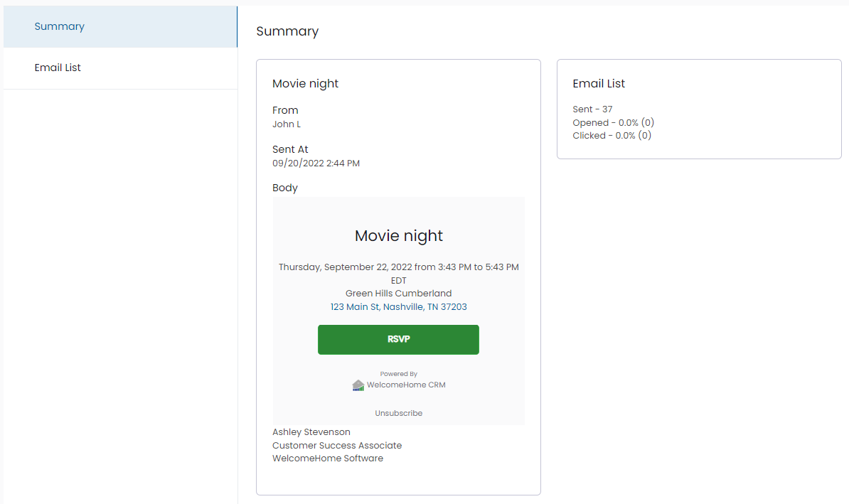The height and width of the screenshot is (504, 849).
Task: Click the Ashley Stevenson signature name
Action: (x=311, y=432)
